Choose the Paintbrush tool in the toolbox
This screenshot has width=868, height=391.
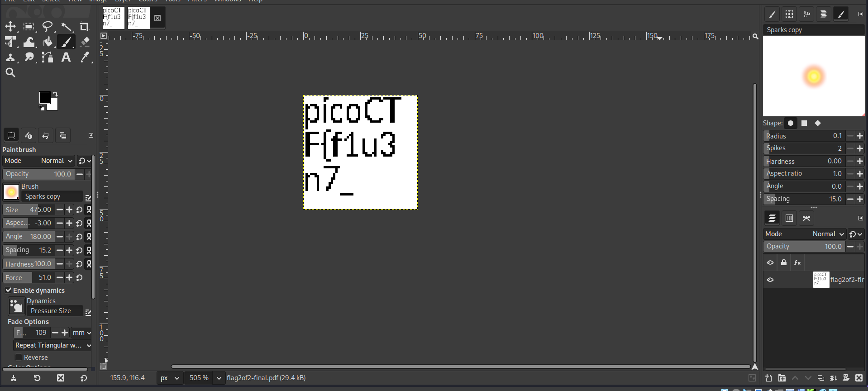pyautogui.click(x=66, y=42)
